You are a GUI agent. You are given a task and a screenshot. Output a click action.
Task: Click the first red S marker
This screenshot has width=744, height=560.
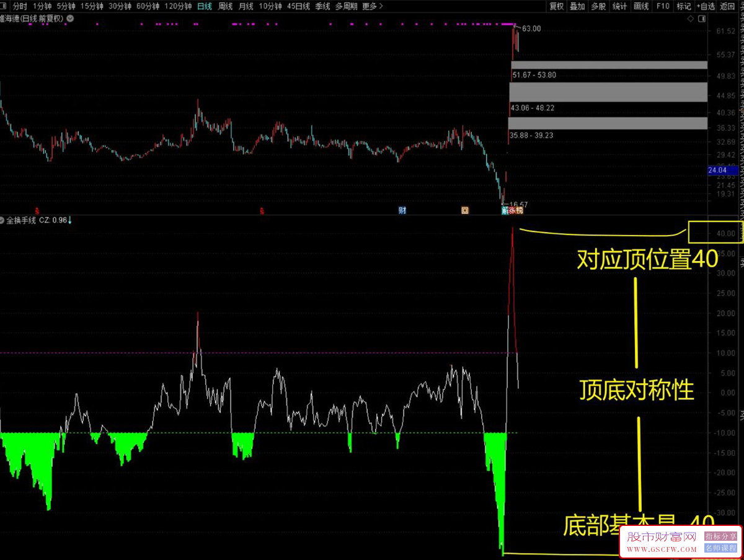[37, 211]
